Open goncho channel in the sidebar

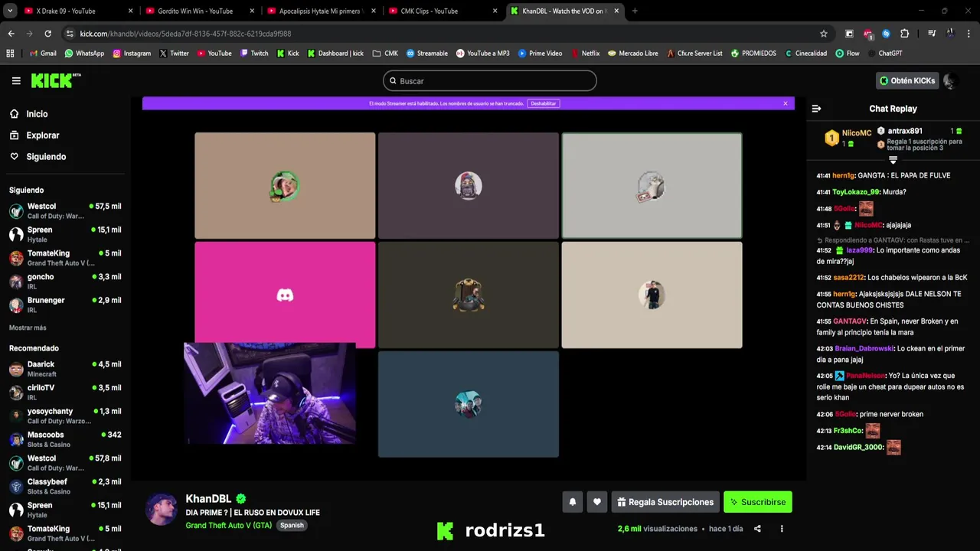(64, 282)
